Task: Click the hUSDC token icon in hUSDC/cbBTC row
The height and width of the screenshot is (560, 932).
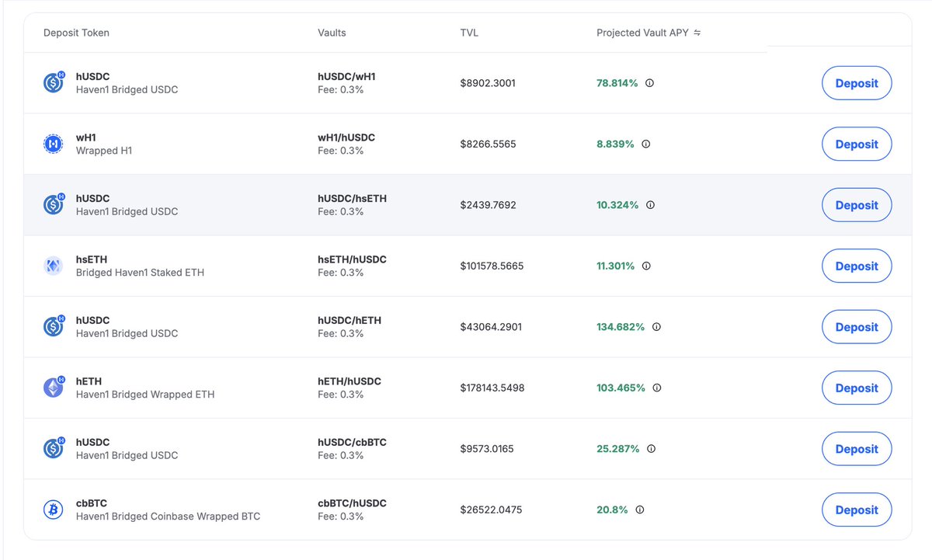Action: tap(54, 448)
